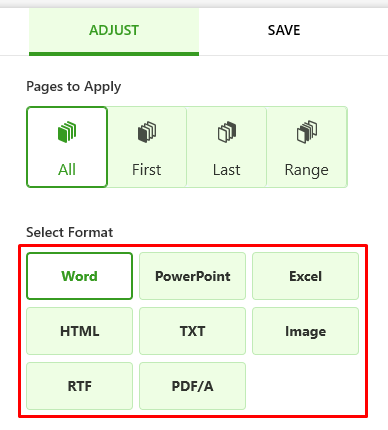Click the "Pages to Apply" heading
Viewport: 388px width, 430px height.
click(74, 87)
